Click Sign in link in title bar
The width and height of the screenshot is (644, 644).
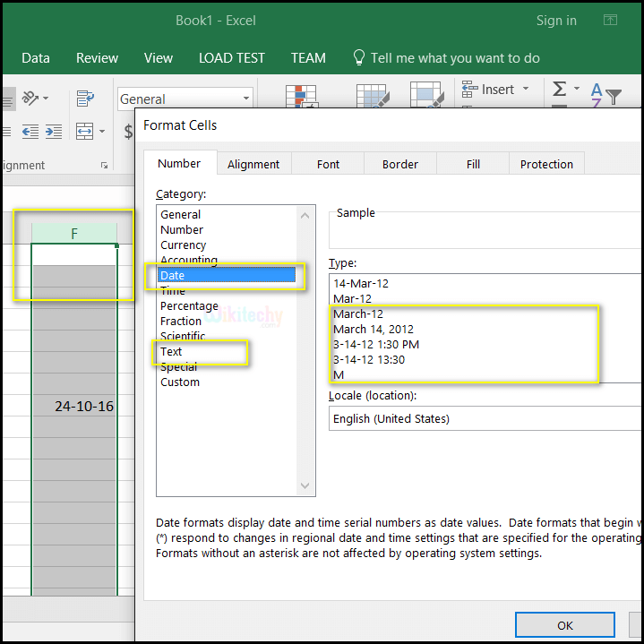(556, 21)
